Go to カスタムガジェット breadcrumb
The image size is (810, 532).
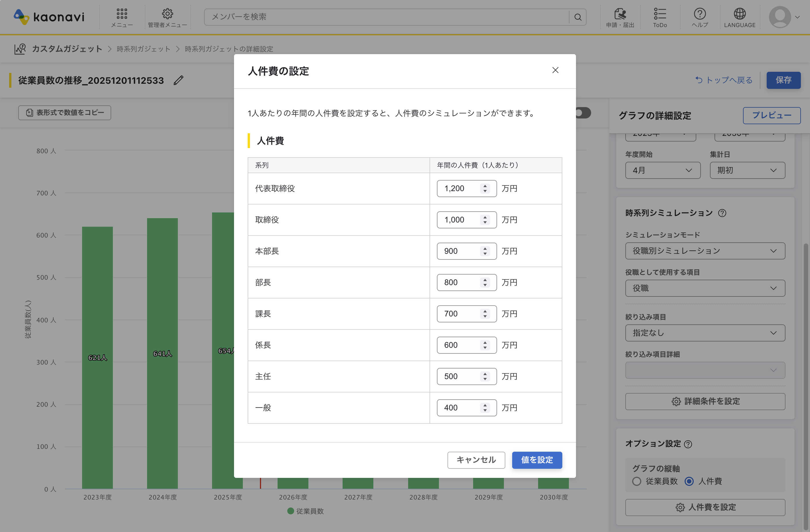coord(67,49)
